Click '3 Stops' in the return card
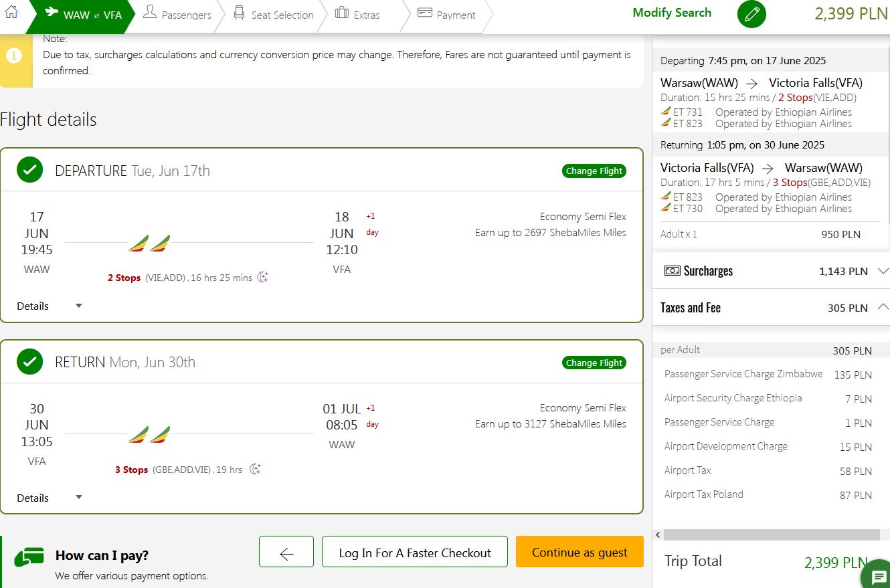The image size is (890, 588). pos(131,470)
